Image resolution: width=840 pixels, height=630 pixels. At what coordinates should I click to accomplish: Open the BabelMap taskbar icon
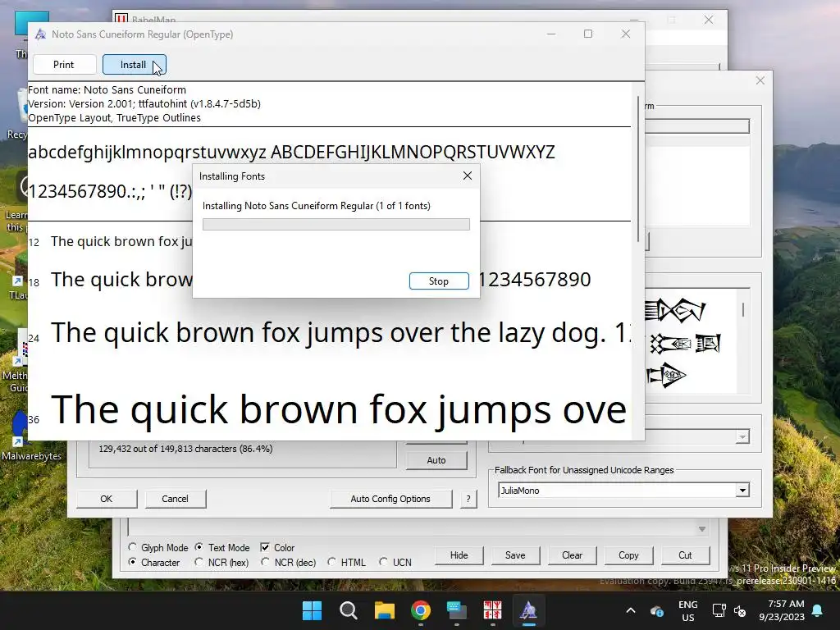pyautogui.click(x=492, y=610)
